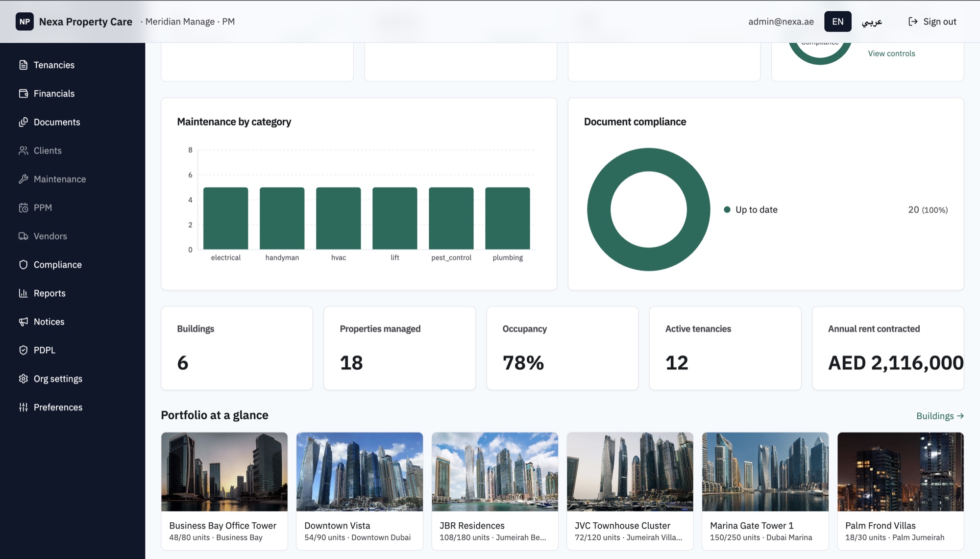This screenshot has width=980, height=559.
Task: Click the Properties managed stat card
Action: 399,348
